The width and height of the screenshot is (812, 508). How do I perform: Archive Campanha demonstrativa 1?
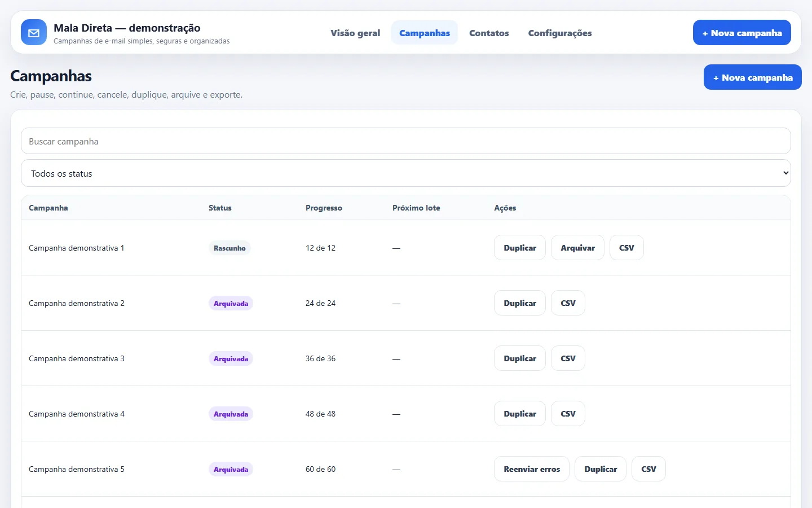point(577,248)
